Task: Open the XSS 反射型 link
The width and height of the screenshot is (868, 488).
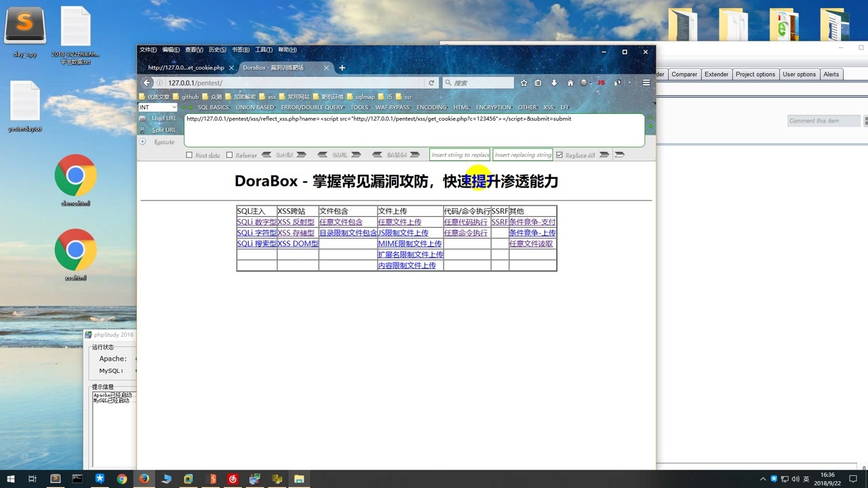Action: pos(296,222)
